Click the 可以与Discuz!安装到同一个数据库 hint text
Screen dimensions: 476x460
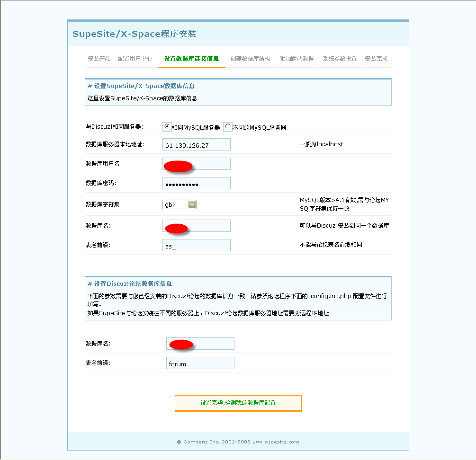tap(344, 226)
